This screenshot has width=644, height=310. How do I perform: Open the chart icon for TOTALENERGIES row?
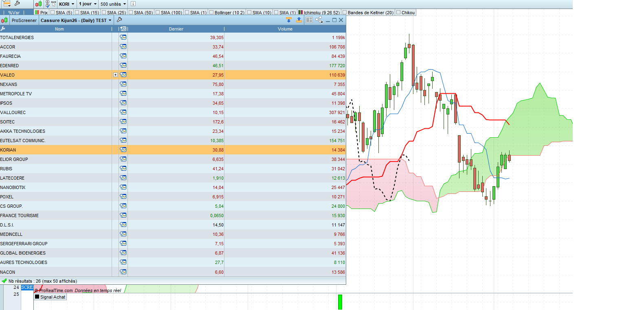click(123, 37)
